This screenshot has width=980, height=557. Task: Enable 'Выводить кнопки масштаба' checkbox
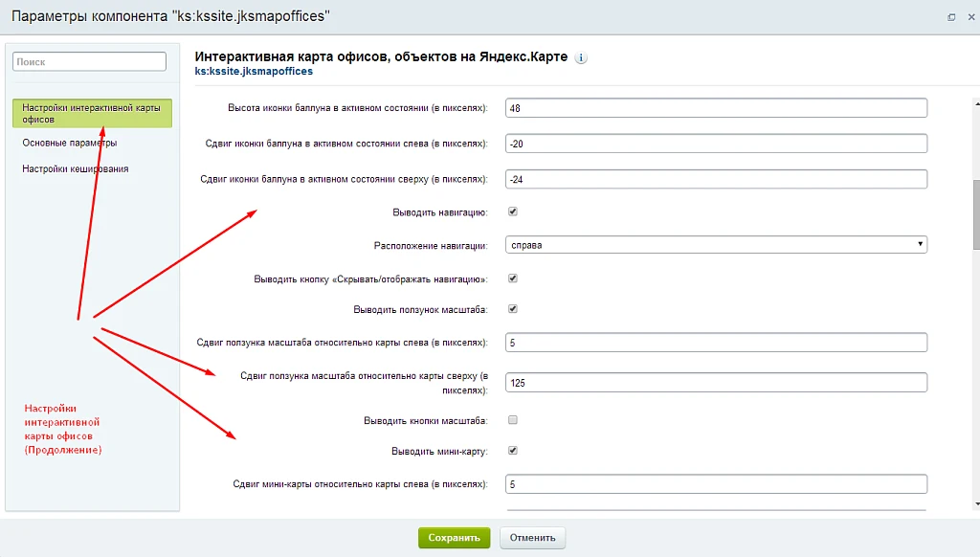513,420
